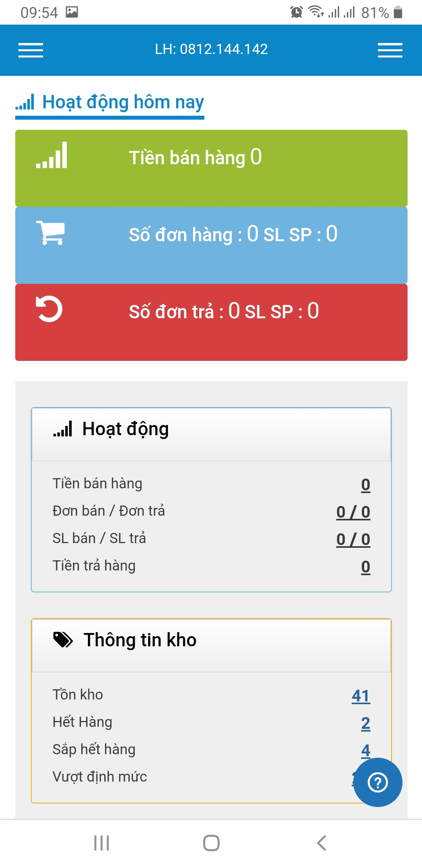Open the Hết Hàng value 2 link

[x=365, y=723]
